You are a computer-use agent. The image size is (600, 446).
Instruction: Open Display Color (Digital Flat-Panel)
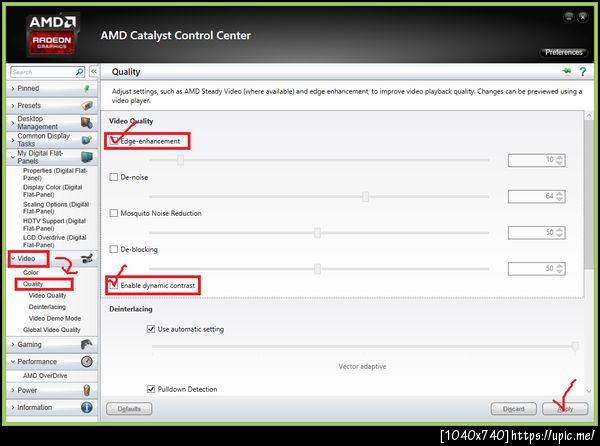[52, 191]
